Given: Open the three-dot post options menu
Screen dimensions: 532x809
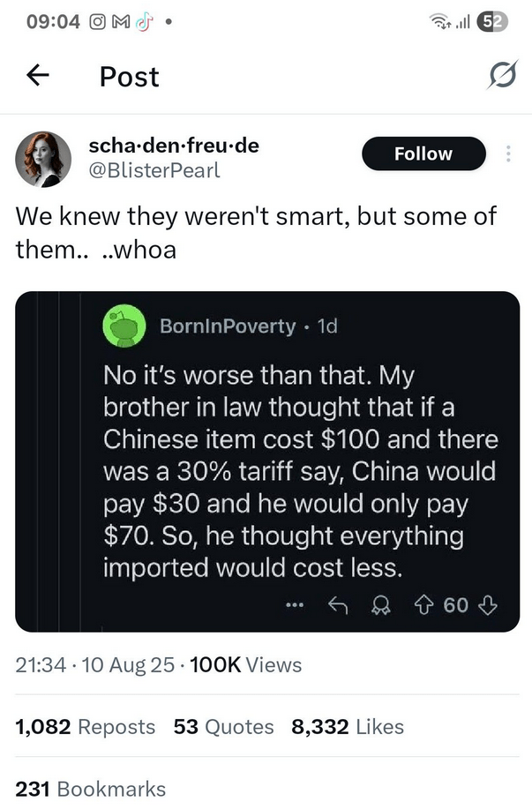Looking at the screenshot, I should pos(508,154).
